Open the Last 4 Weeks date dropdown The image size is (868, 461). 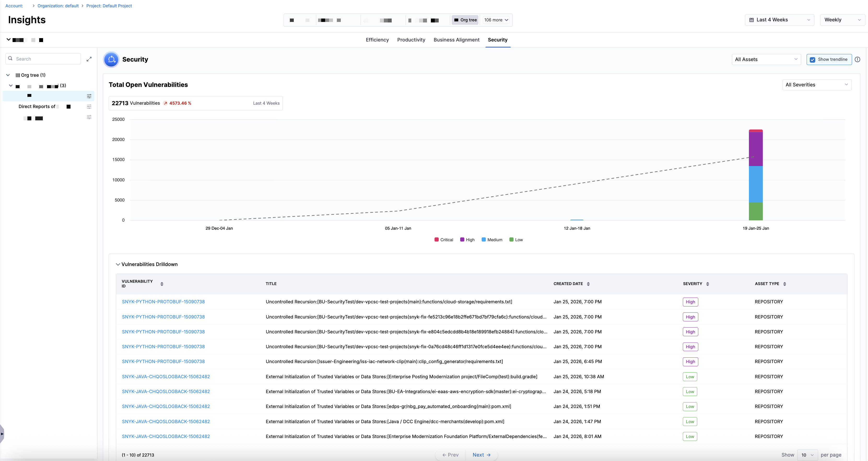(x=779, y=20)
